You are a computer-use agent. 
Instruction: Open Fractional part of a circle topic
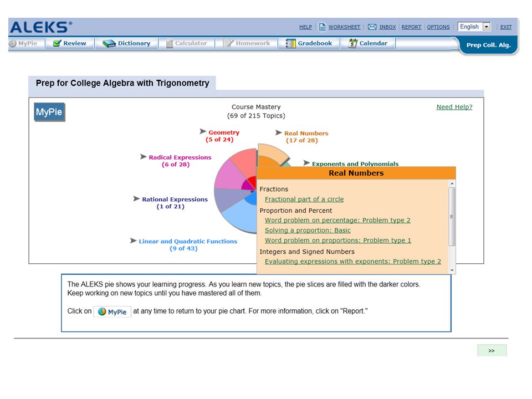[304, 199]
